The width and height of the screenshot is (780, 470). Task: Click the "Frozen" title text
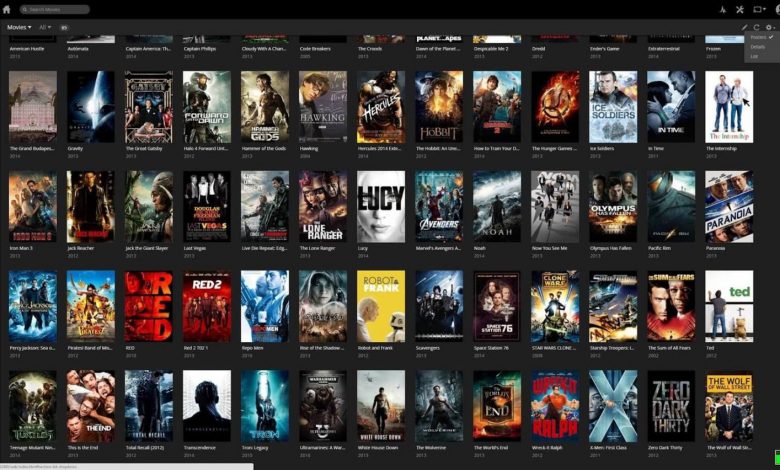point(713,49)
